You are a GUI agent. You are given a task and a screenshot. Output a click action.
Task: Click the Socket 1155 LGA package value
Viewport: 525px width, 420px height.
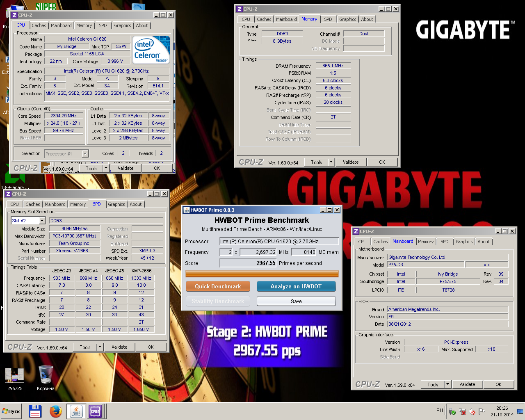coord(87,54)
